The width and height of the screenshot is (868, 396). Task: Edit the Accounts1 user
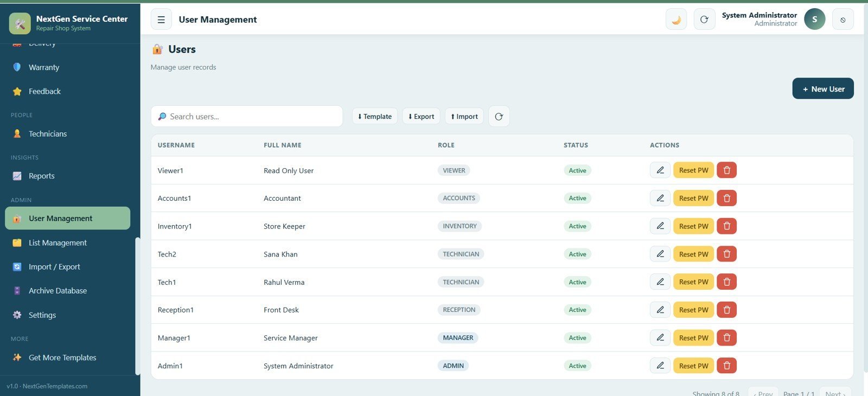point(660,198)
